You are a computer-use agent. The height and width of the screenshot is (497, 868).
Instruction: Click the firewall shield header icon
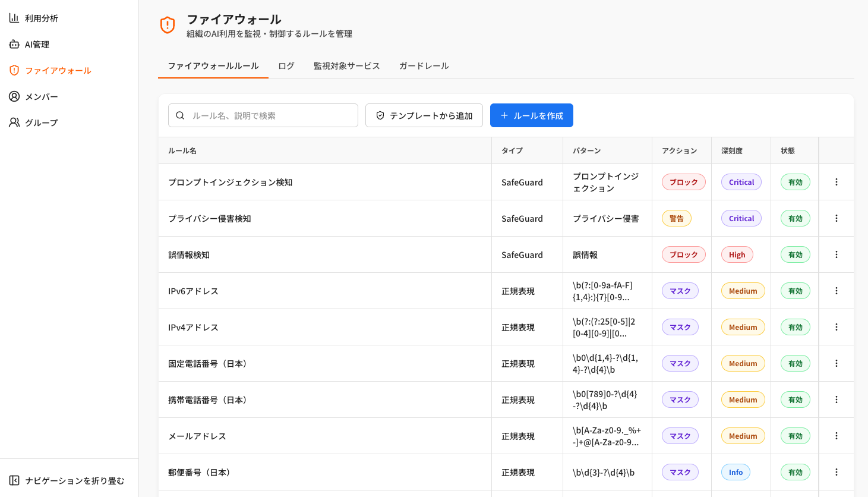[x=168, y=25]
